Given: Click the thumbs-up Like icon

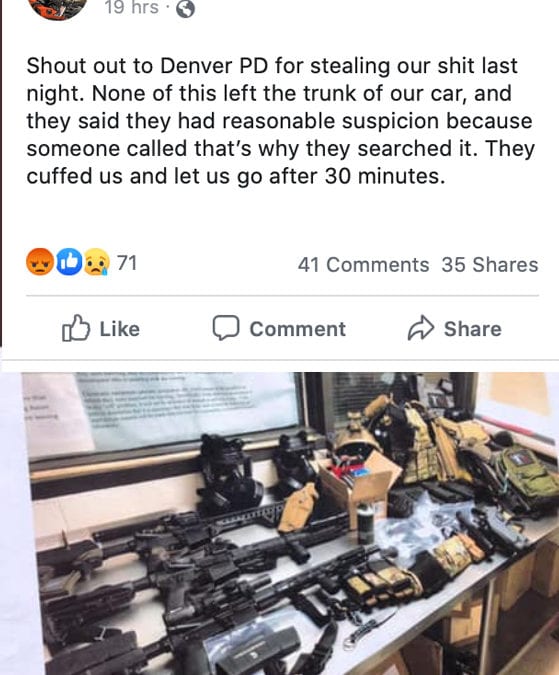Looking at the screenshot, I should click(76, 328).
